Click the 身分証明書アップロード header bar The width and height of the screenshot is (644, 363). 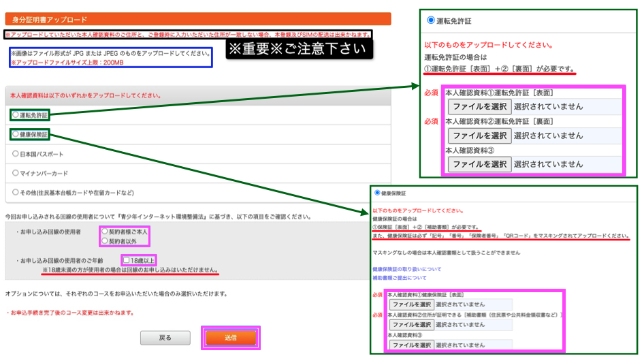(x=198, y=19)
